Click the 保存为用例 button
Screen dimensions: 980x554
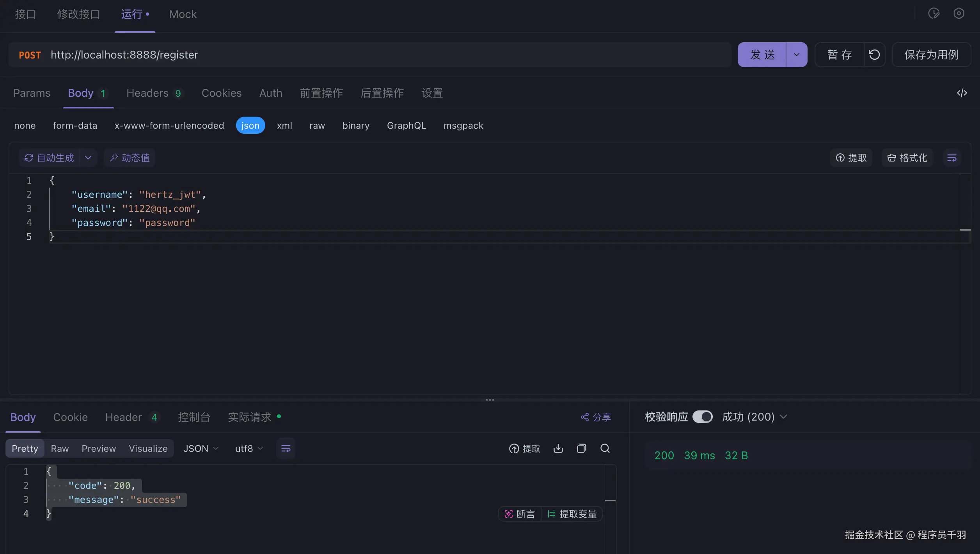(x=931, y=55)
